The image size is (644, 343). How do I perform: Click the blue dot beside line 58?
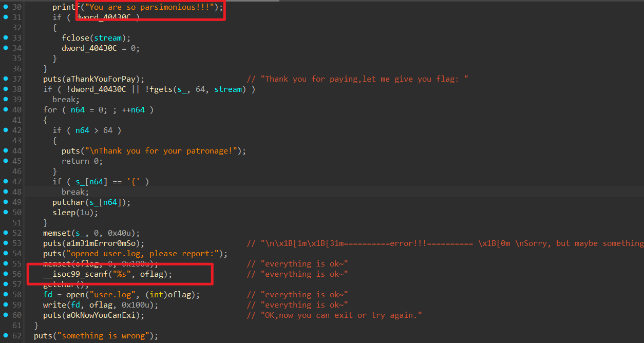click(x=5, y=295)
